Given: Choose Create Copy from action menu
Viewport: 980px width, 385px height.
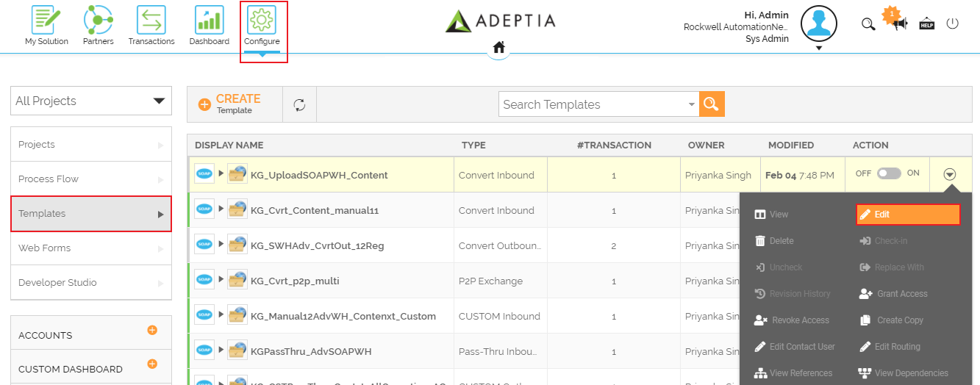Looking at the screenshot, I should (899, 320).
